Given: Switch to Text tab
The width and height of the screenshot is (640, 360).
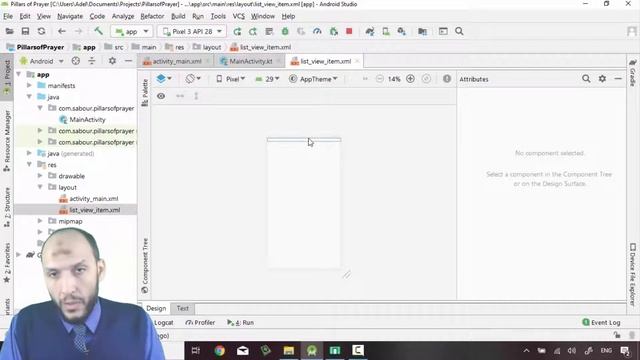Looking at the screenshot, I should tap(182, 309).
